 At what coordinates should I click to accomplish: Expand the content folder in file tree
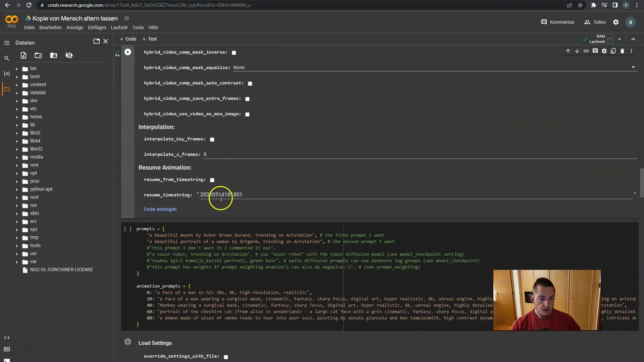pyautogui.click(x=16, y=84)
